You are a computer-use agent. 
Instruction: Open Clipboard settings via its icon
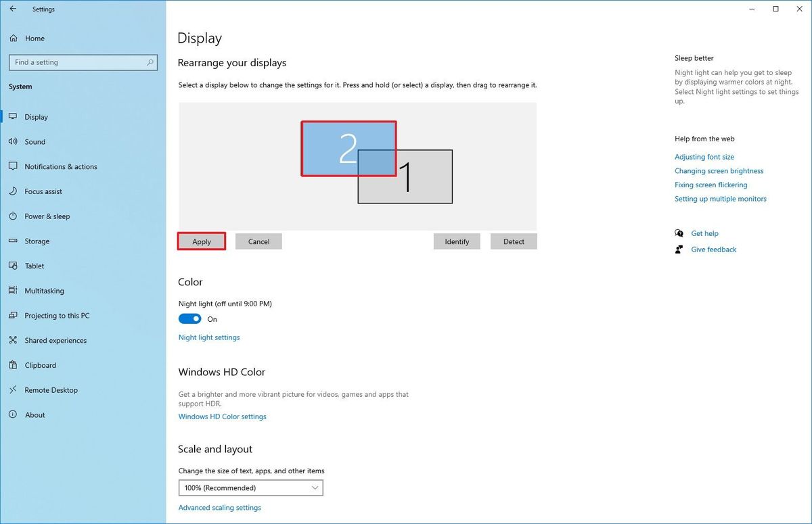point(14,365)
